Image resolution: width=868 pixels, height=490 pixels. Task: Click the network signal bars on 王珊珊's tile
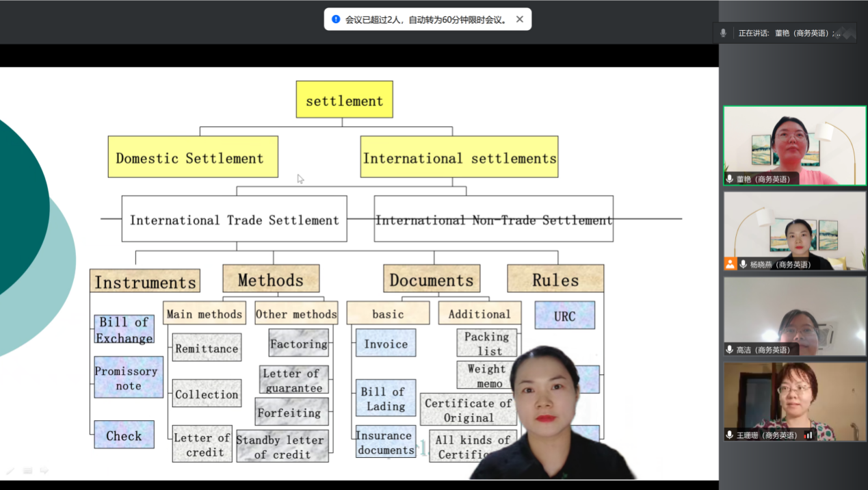tap(808, 435)
